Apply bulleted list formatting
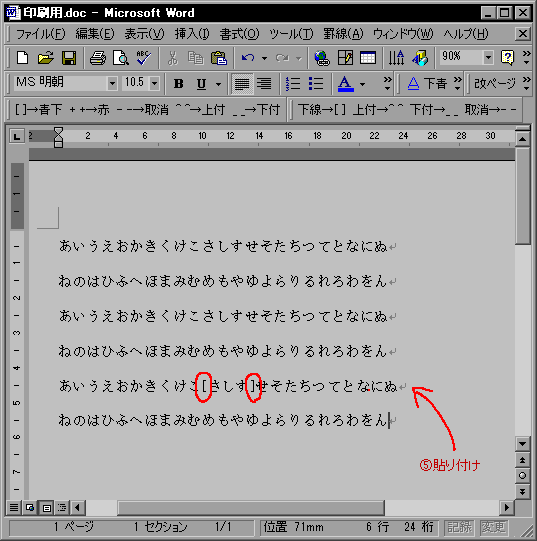 point(316,83)
